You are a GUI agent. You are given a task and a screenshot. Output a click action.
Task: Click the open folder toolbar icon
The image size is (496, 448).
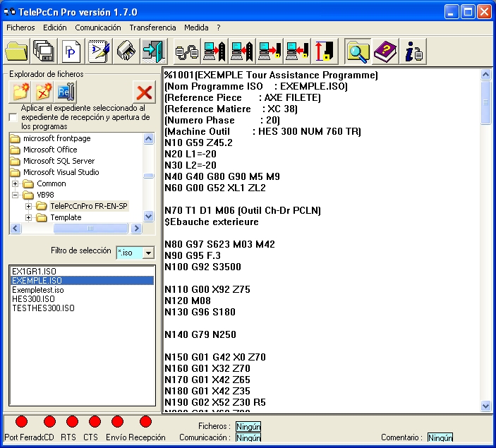pyautogui.click(x=17, y=51)
